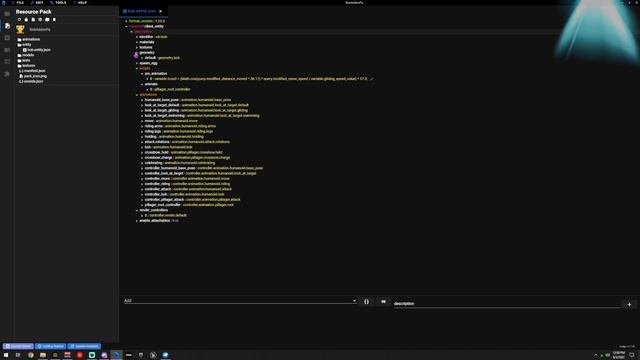Select the resource pack sidebar icon
The width and height of the screenshot is (640, 360).
7,26
